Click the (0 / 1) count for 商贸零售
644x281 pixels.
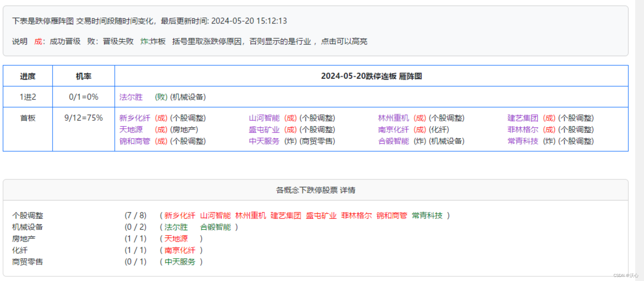tap(135, 262)
